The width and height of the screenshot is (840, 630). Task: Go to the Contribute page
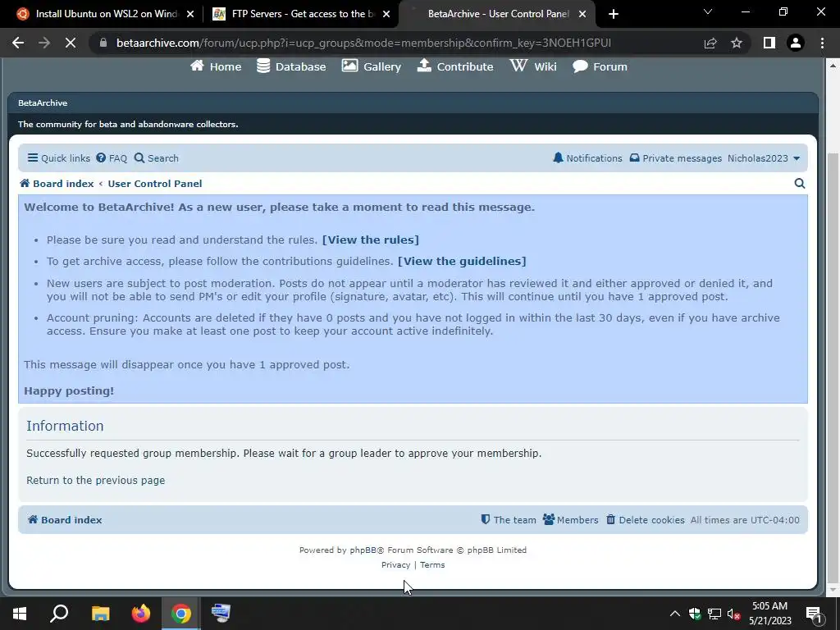click(454, 66)
